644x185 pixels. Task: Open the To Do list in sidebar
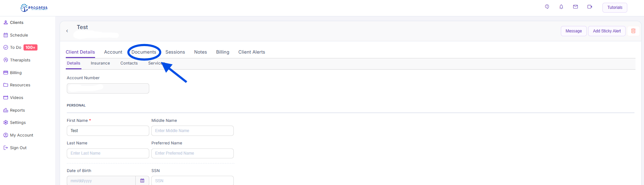[x=16, y=47]
